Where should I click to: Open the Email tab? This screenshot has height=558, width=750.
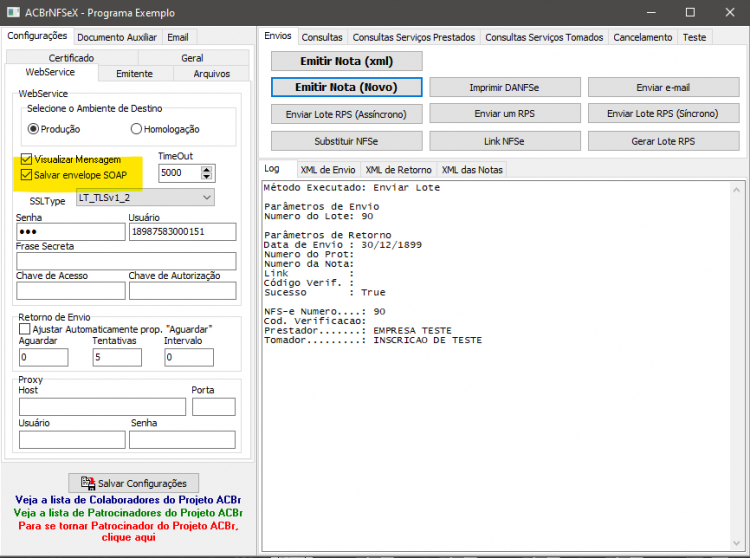(177, 37)
